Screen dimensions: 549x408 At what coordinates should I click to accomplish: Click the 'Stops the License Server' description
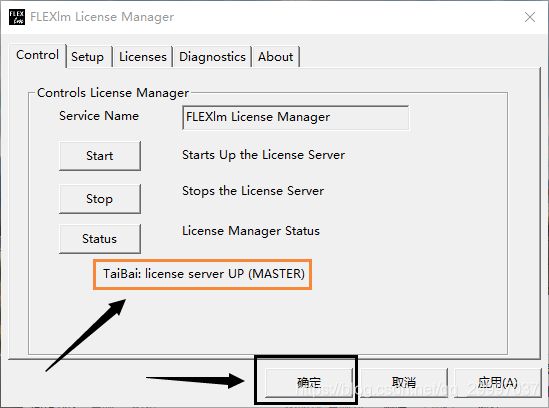pos(253,191)
